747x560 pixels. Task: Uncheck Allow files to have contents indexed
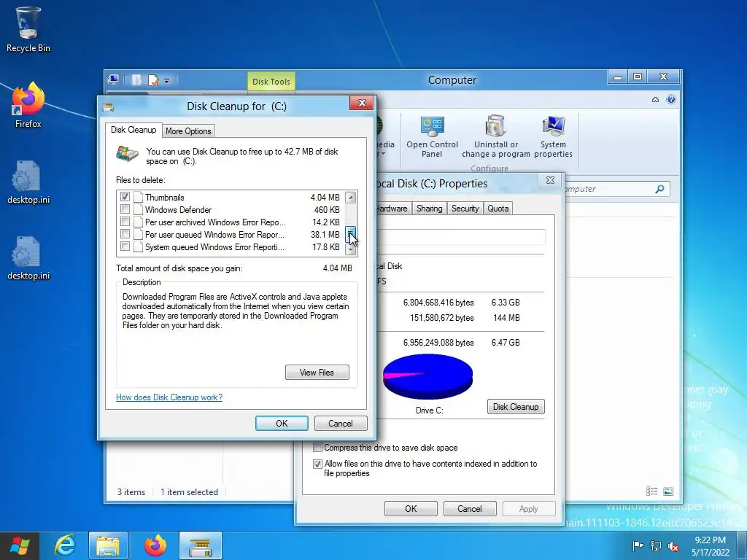coord(317,464)
